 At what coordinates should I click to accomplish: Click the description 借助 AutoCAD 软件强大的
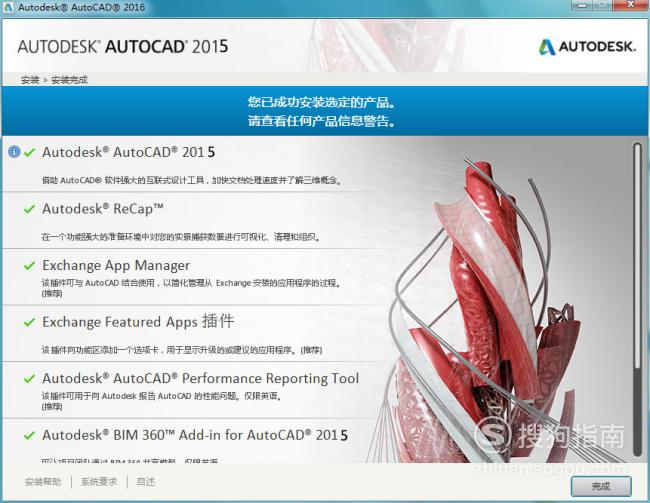pyautogui.click(x=192, y=180)
